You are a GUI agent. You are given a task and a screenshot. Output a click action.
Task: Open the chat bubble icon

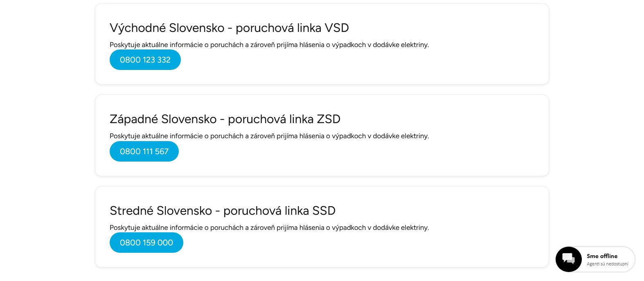click(568, 259)
